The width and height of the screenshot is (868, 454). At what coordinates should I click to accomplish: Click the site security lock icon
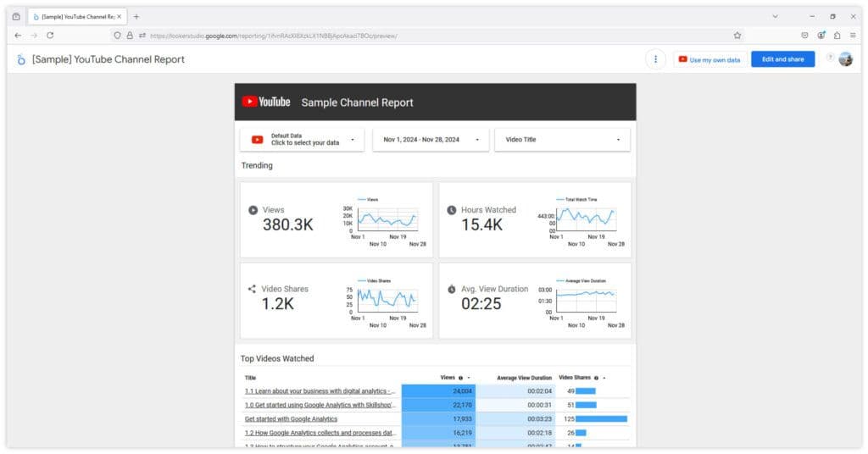[x=130, y=36]
